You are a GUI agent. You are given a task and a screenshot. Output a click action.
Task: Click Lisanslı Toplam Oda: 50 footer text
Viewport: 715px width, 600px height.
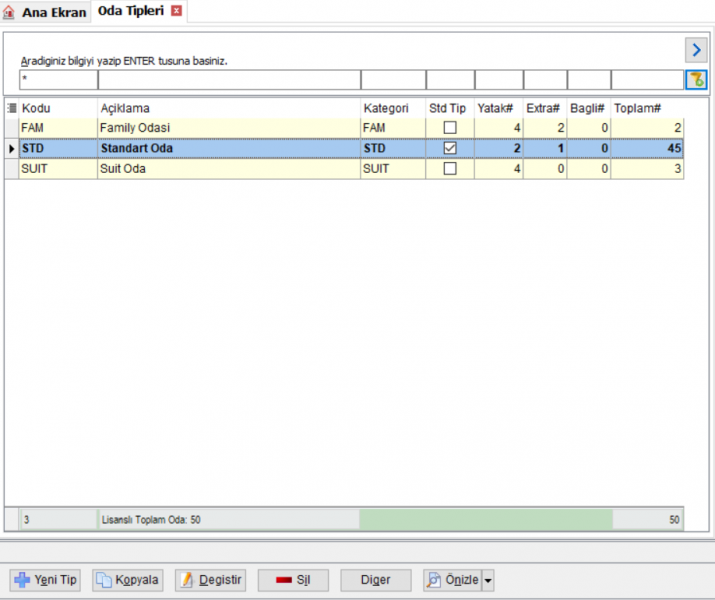click(x=151, y=520)
